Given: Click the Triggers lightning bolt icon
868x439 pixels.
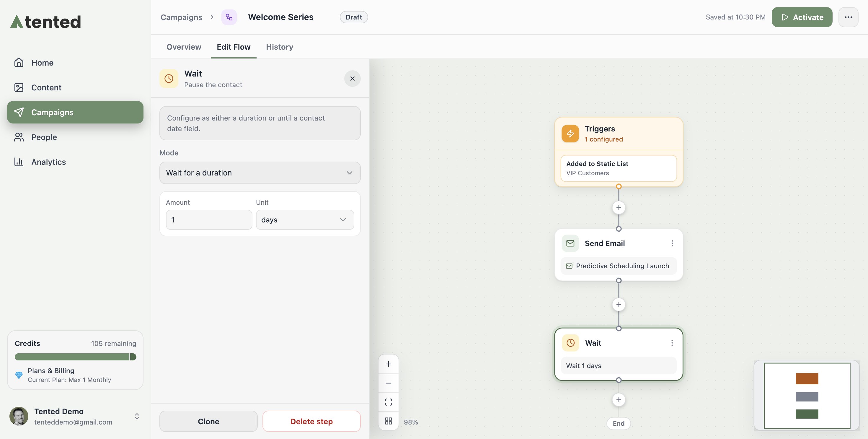Looking at the screenshot, I should pos(570,134).
